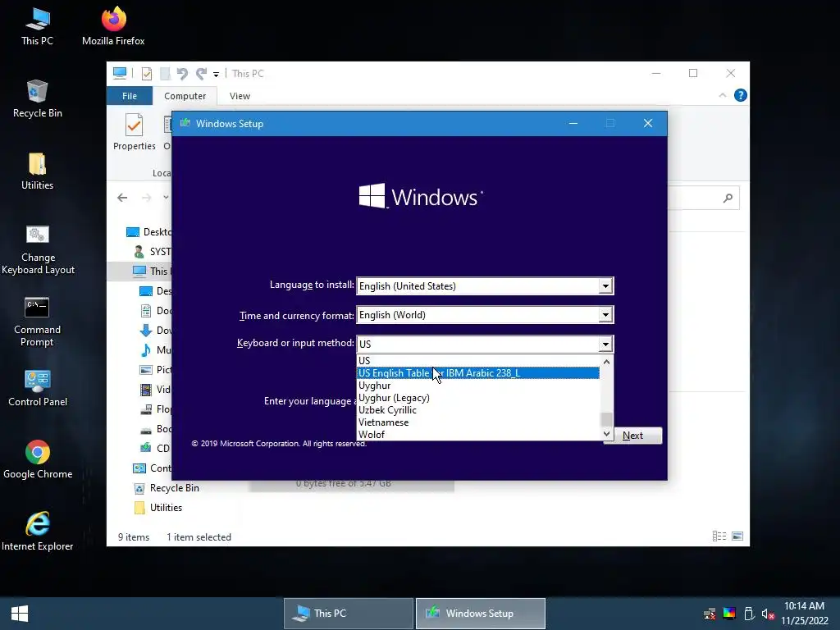Click Windows Setup taskbar button
The width and height of the screenshot is (840, 630).
tap(481, 614)
